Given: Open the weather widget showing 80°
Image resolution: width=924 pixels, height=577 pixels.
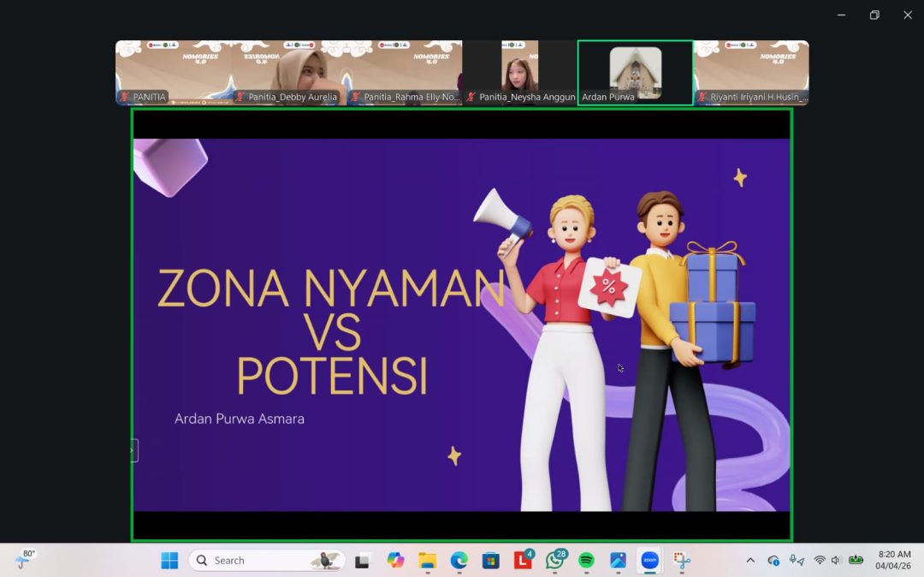Looking at the screenshot, I should [24, 560].
